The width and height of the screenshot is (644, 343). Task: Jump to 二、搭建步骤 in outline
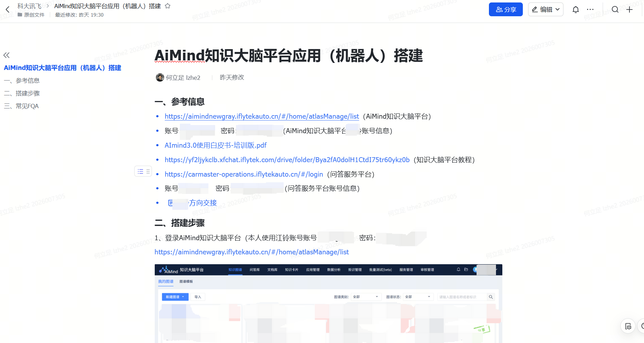(22, 93)
